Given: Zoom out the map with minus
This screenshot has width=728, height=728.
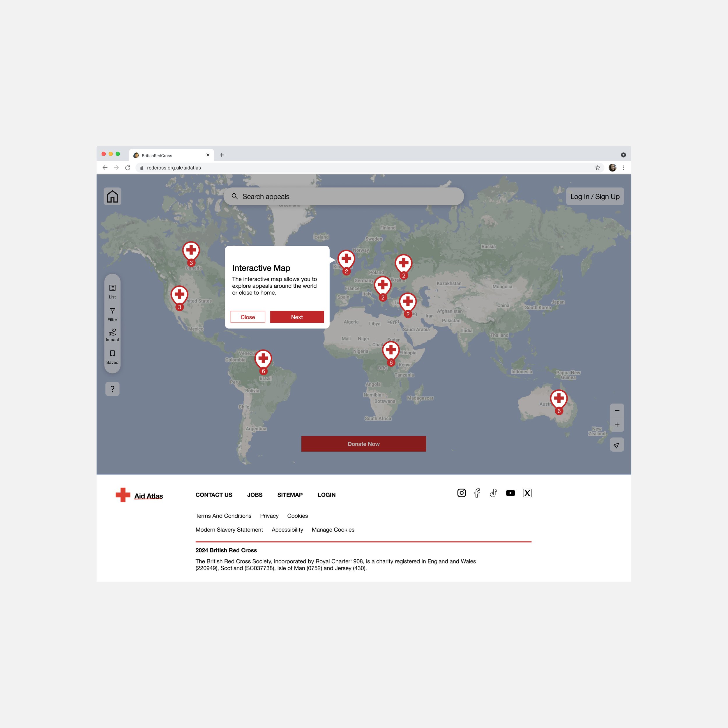Looking at the screenshot, I should pyautogui.click(x=617, y=411).
